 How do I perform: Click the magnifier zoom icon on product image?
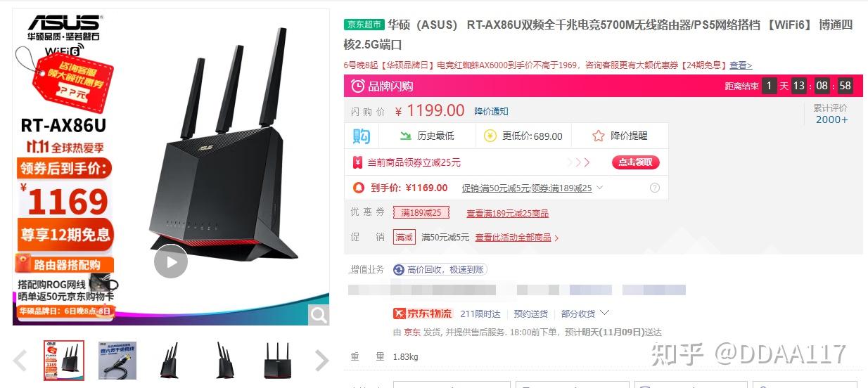coord(319,315)
